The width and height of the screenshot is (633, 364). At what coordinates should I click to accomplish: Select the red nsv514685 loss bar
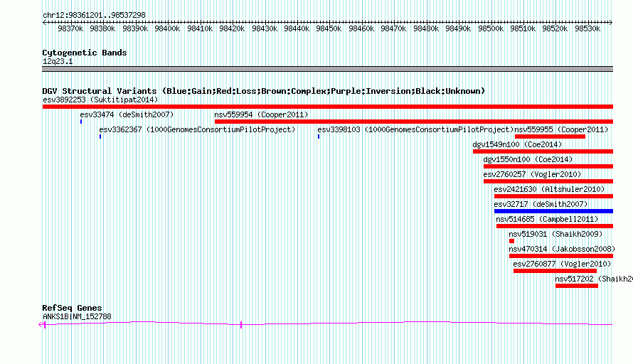555,226
